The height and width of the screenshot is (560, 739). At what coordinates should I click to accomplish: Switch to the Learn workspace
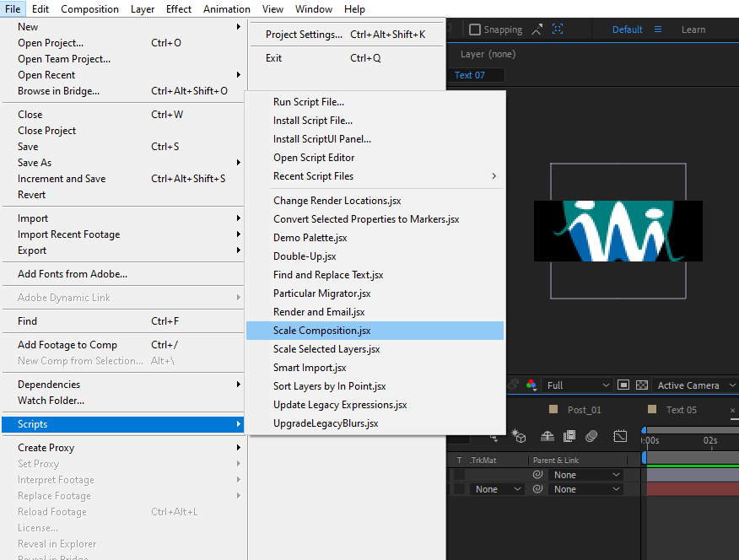click(x=693, y=30)
